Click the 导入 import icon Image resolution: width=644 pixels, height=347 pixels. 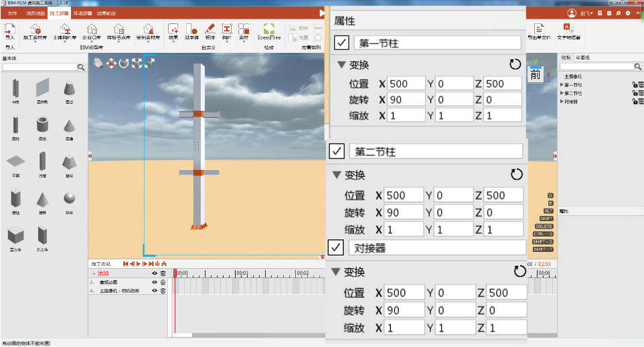click(9, 29)
